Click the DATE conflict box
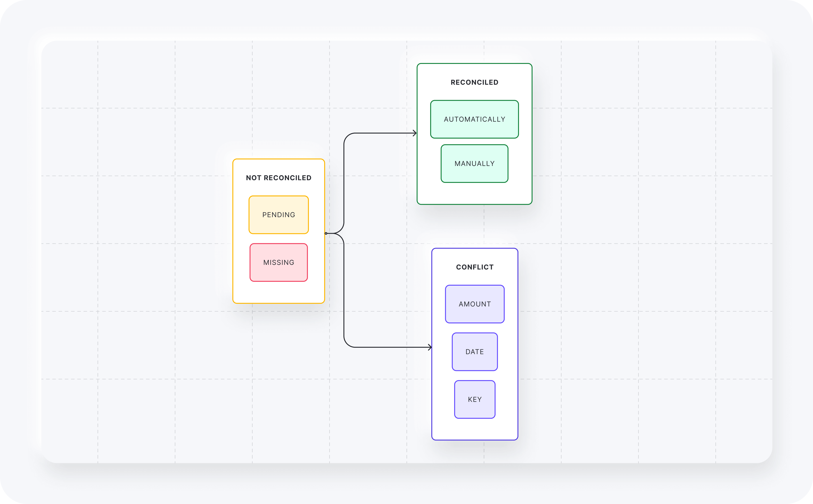813x504 pixels. [475, 352]
